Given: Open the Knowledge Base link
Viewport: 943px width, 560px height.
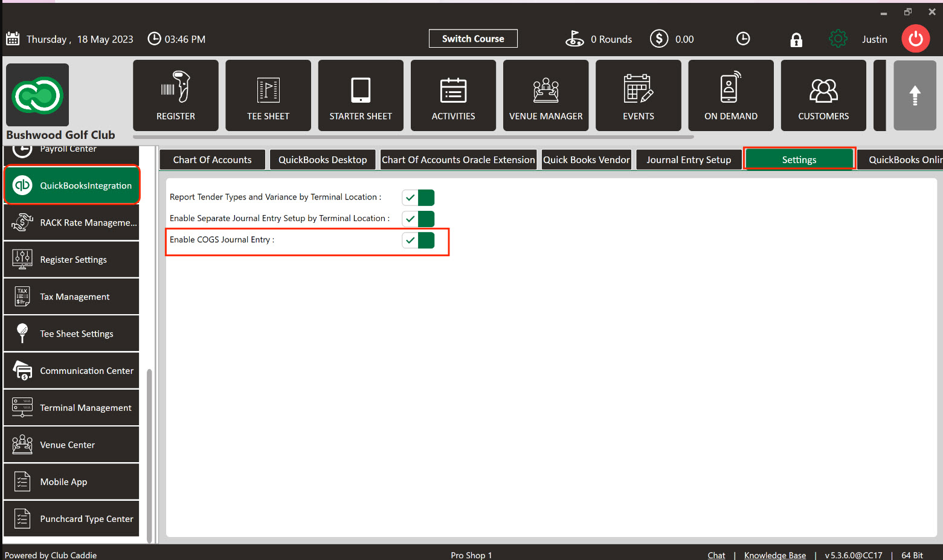Looking at the screenshot, I should (775, 555).
